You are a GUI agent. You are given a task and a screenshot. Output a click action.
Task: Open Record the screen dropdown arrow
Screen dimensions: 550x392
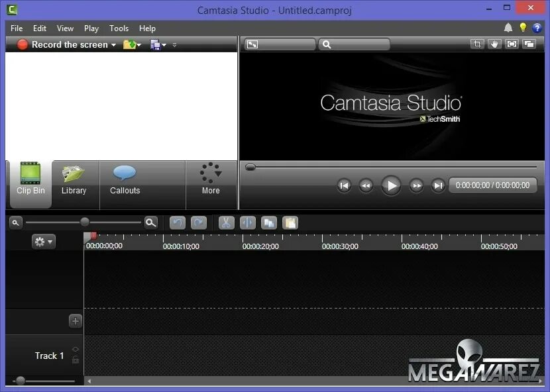[x=113, y=45]
